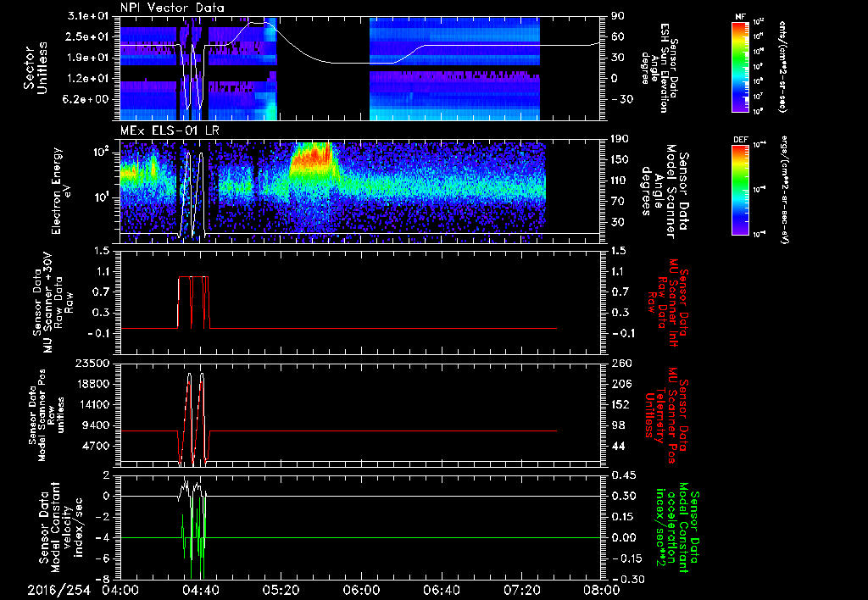This screenshot has height=600, width=868.
Task: Click the '04:40' time tick label
Action: (200, 590)
